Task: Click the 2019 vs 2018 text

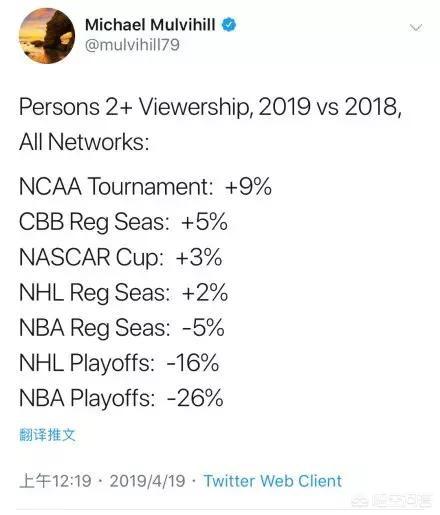Action: click(x=329, y=107)
